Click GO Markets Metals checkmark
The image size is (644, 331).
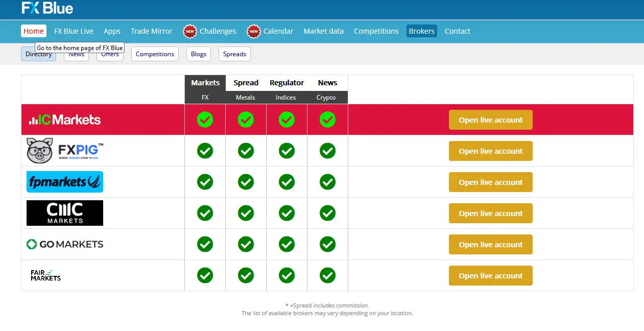[246, 244]
